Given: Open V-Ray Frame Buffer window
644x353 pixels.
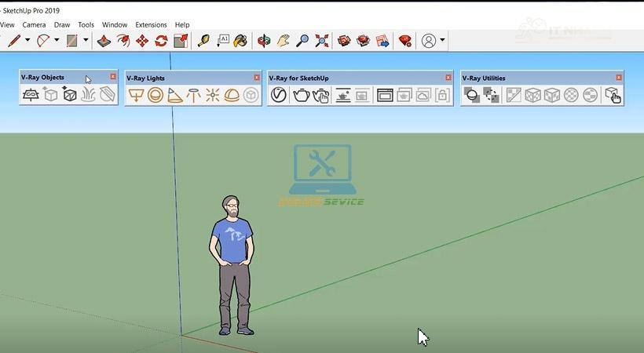Looking at the screenshot, I should pos(385,95).
